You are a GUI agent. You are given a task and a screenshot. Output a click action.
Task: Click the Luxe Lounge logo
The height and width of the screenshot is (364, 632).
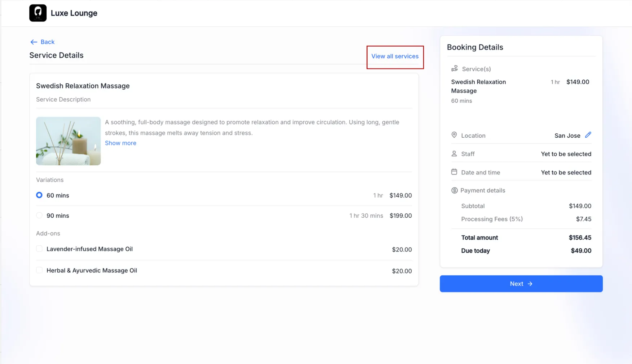coord(38,13)
